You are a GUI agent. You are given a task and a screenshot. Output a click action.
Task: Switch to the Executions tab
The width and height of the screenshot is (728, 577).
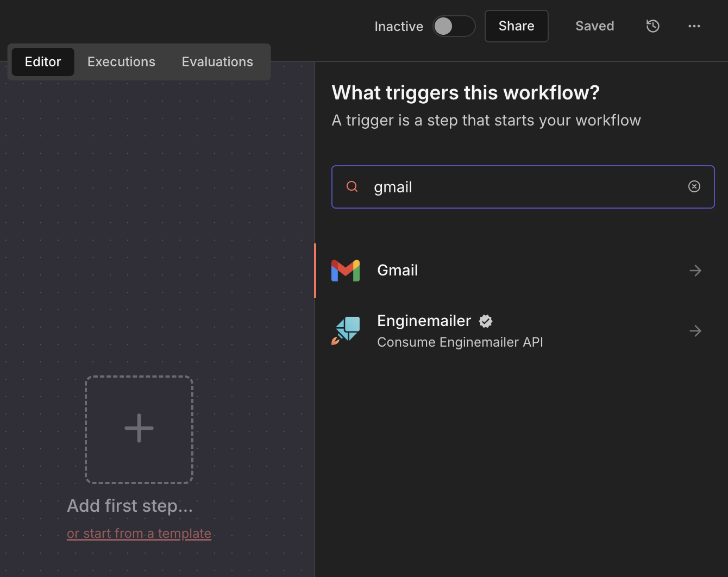[x=121, y=62]
